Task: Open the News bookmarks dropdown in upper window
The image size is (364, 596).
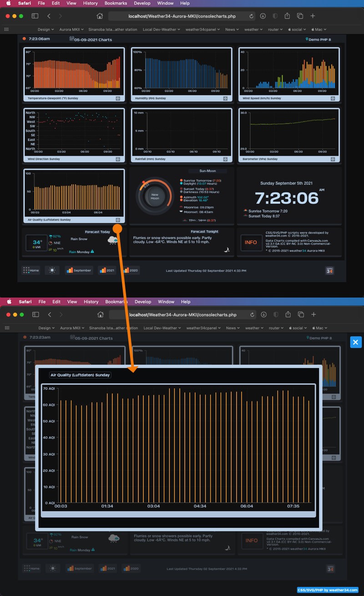Action: point(232,29)
